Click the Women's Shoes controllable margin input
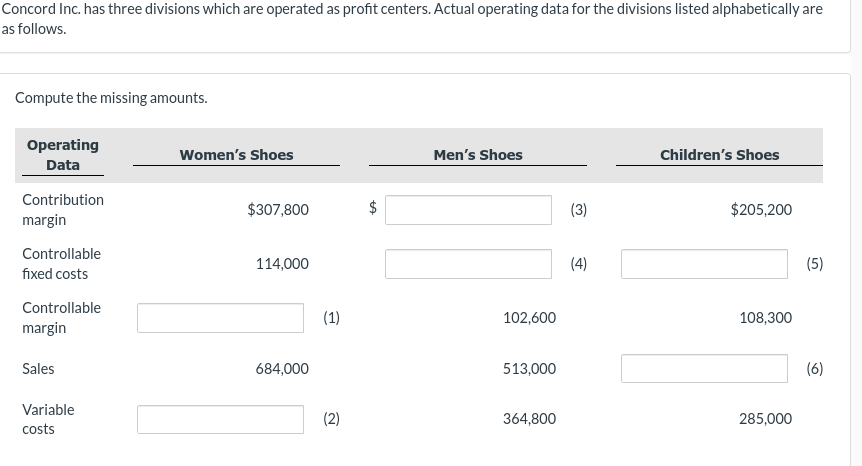The width and height of the screenshot is (862, 466). coord(220,318)
